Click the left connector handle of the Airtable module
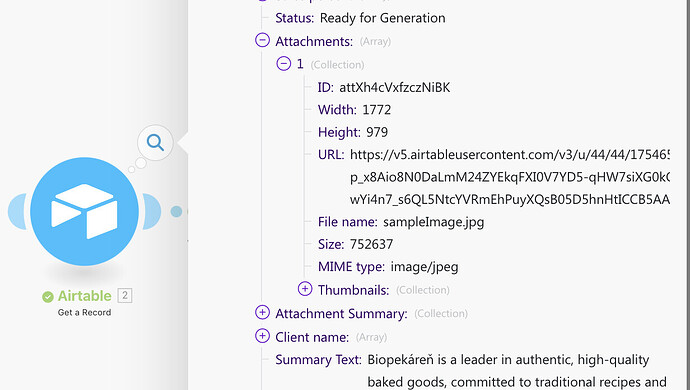The height and width of the screenshot is (390, 690). (x=18, y=211)
